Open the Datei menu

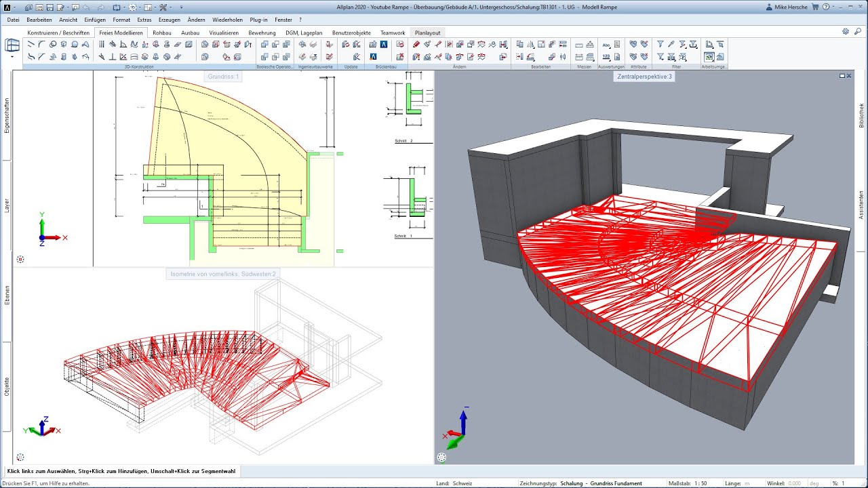pos(13,20)
